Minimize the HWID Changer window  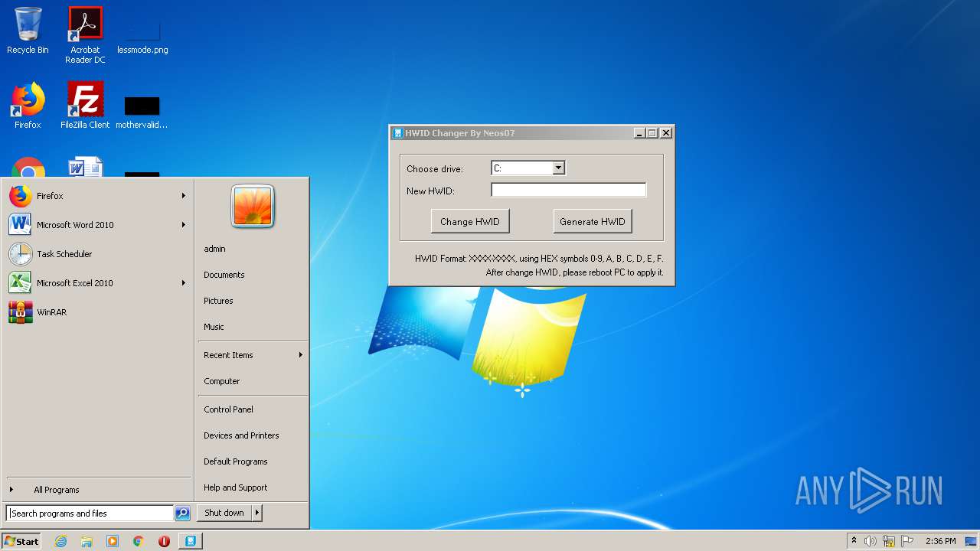639,133
